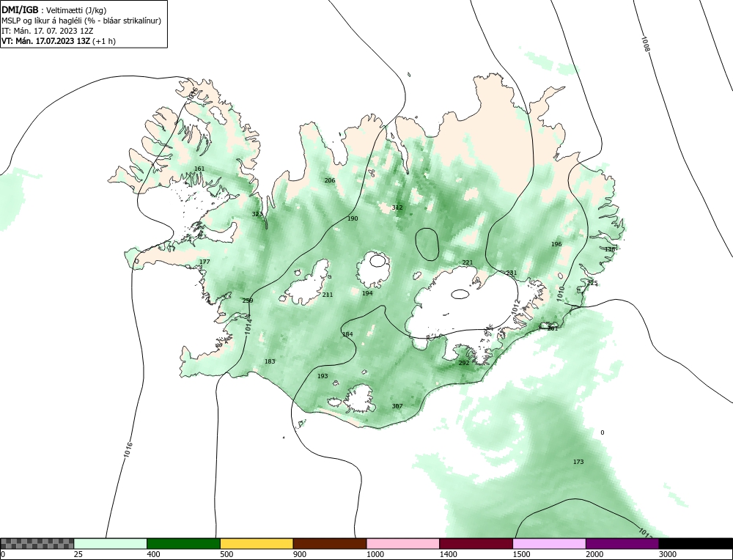This screenshot has height=560, width=733.
Task: Click the map value 261
Action: 553,328
